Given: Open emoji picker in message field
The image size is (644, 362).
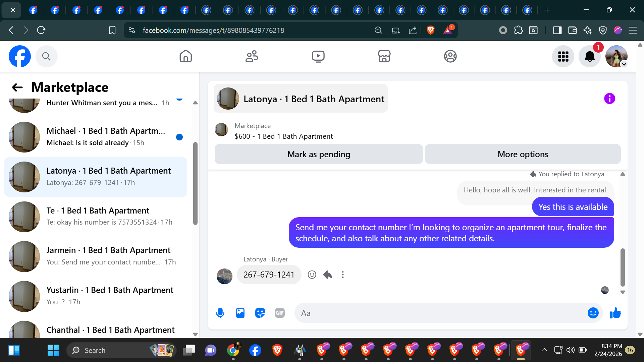Looking at the screenshot, I should (x=593, y=313).
